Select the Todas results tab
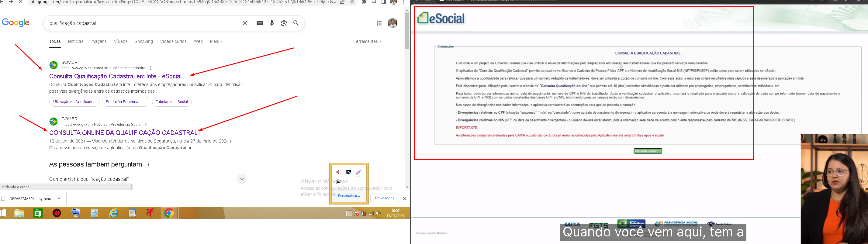 [x=55, y=41]
